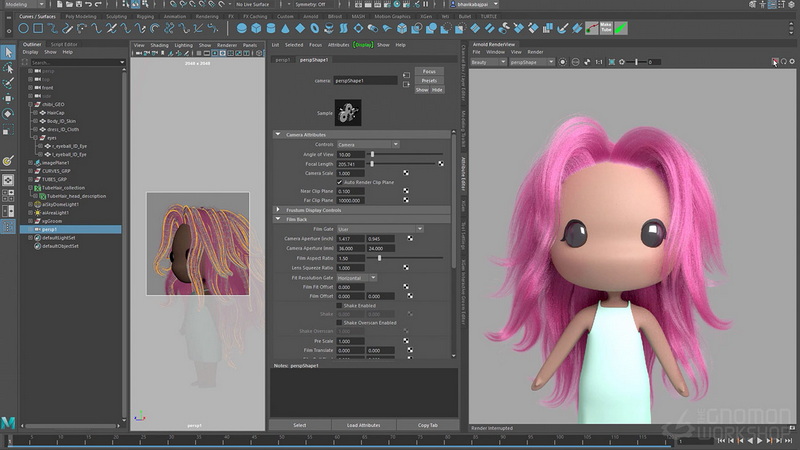
Task: Open the Symmetry: Off dropdown
Action: pos(313,4)
